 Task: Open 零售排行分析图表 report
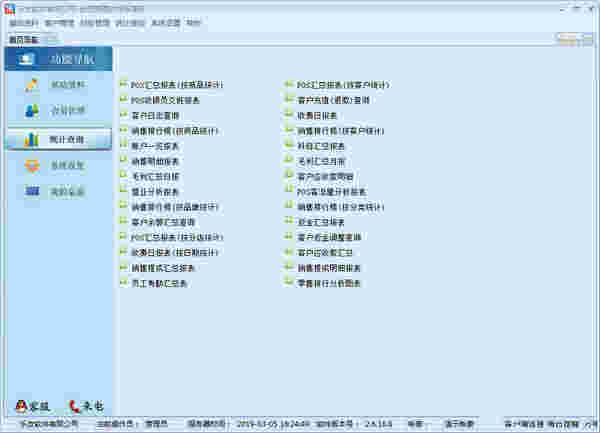point(329,284)
